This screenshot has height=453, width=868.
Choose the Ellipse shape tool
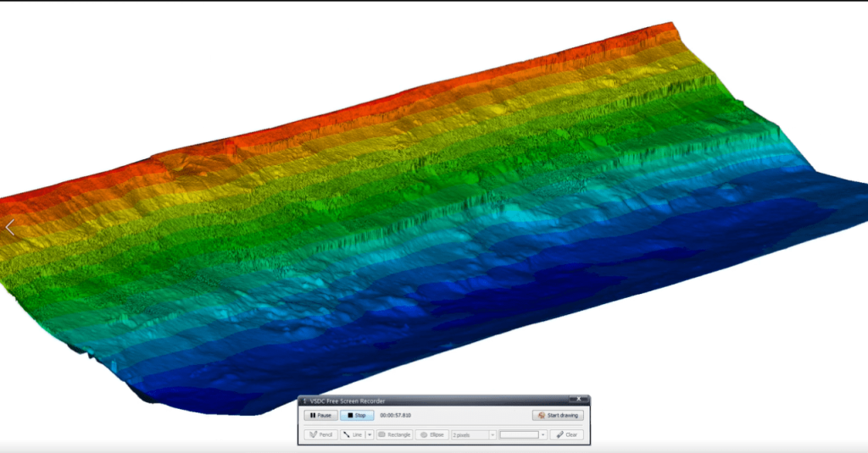click(x=432, y=434)
